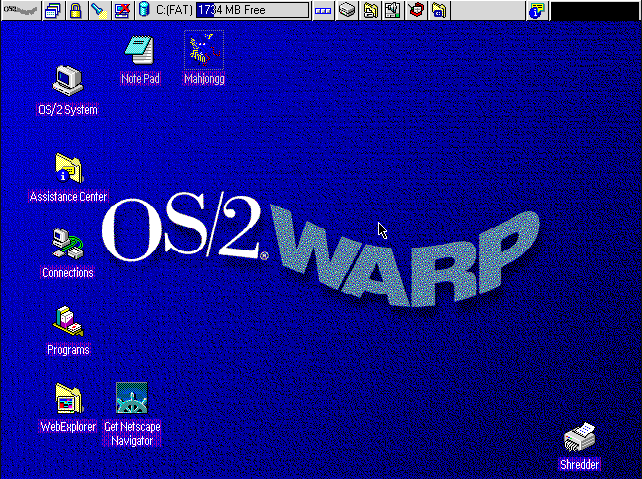Click the blue cylinder disk monitor icon
Screen dimensions: 642x479
tap(144, 10)
